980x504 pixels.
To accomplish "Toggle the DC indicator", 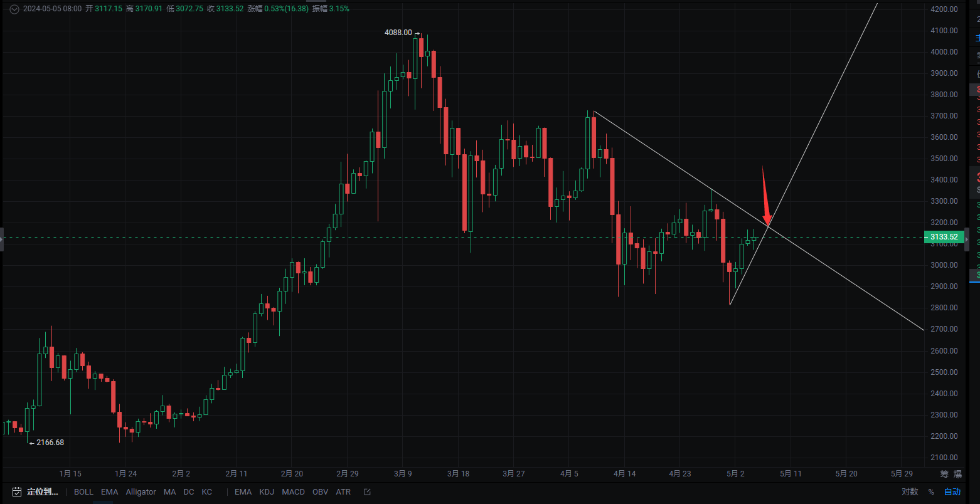I will tap(189, 492).
